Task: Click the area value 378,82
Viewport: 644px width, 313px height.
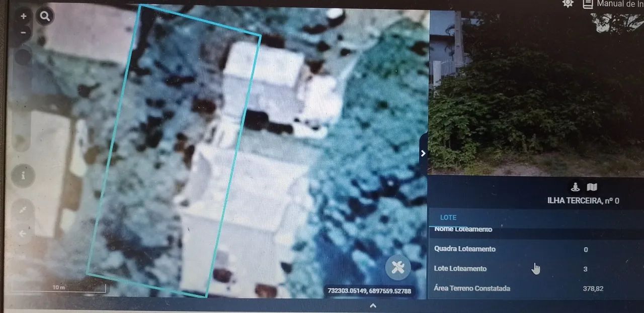Action: 593,288
